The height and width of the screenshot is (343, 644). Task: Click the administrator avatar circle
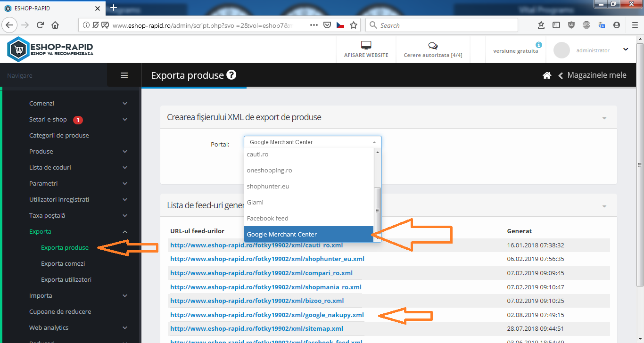coord(561,50)
